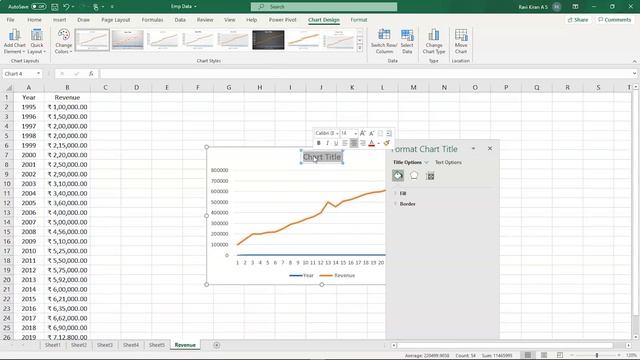
Task: Collapse the ribbon with bottom-right chevron
Action: 634,61
